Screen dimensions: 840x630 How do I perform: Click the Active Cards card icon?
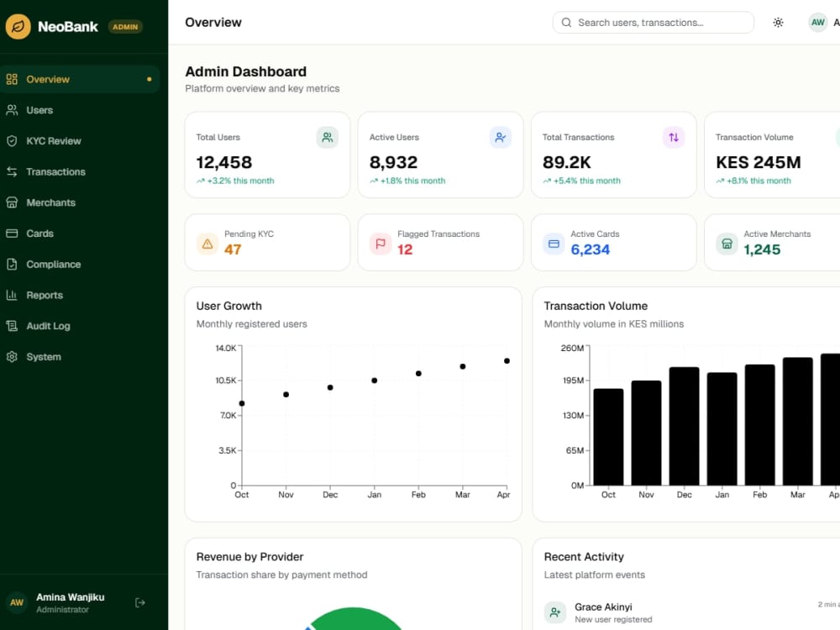[x=554, y=244]
